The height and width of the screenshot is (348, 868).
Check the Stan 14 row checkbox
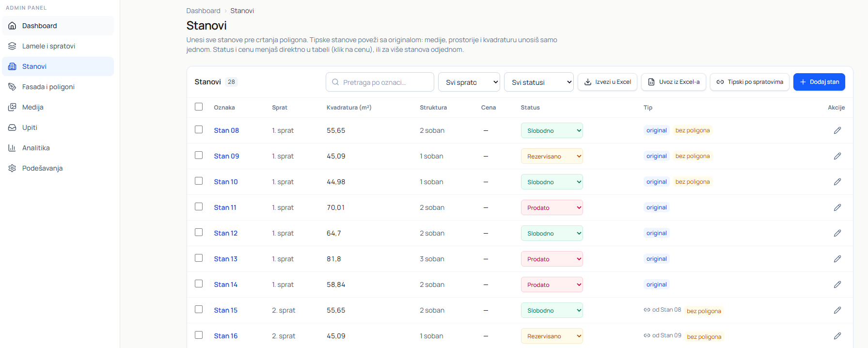pos(199,284)
